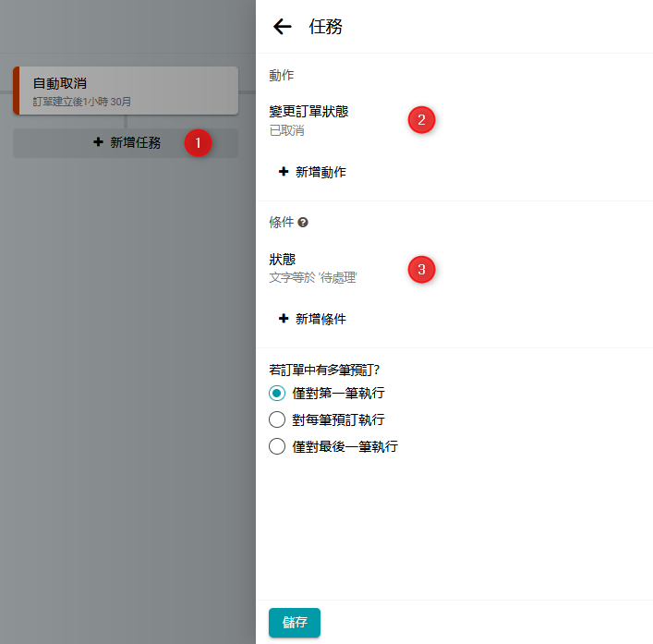The image size is (653, 644).
Task: Click the plus icon for 新增動作
Action: tap(284, 172)
